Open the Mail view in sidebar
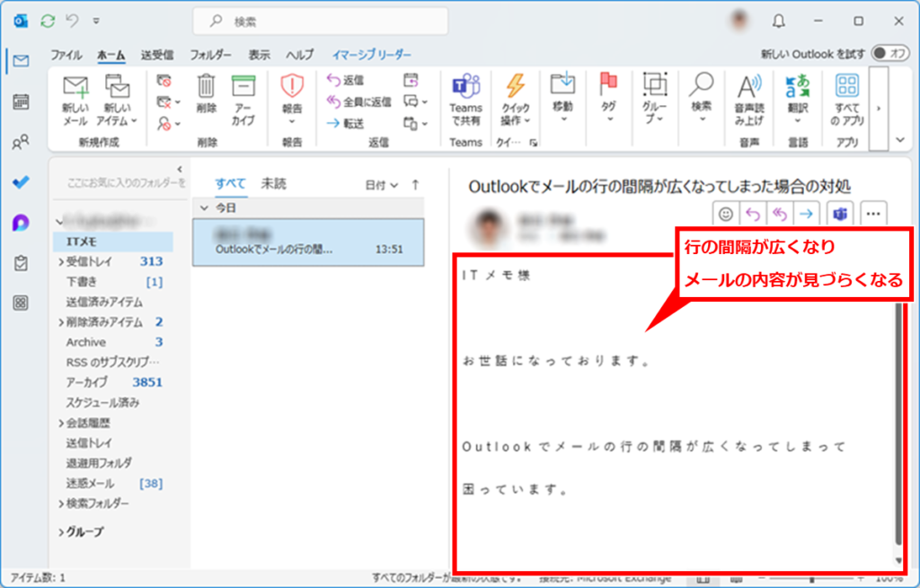Image resolution: width=920 pixels, height=588 pixels. pos(21,61)
